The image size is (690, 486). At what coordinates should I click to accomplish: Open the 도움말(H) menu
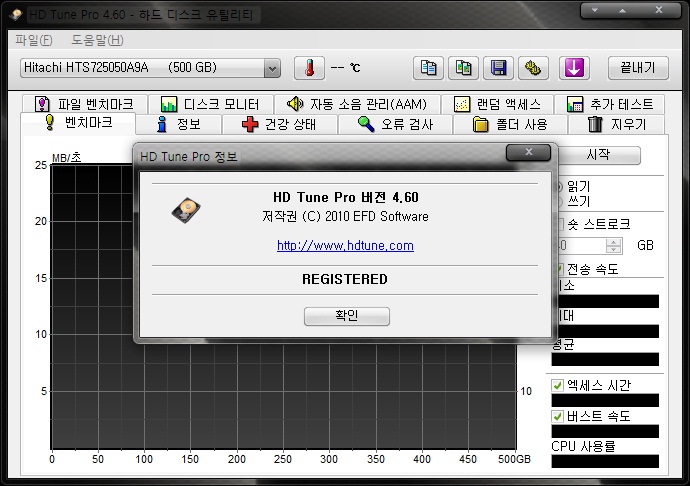pos(97,40)
